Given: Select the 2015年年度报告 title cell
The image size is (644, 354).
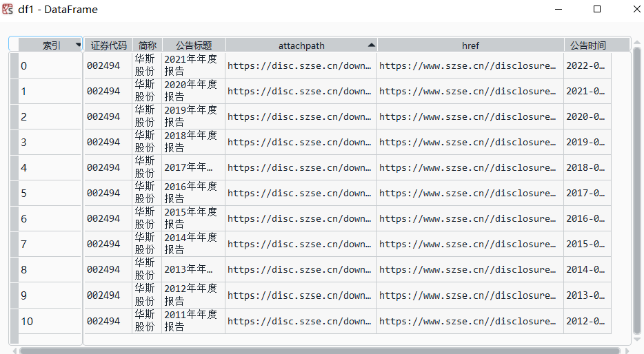Looking at the screenshot, I should (x=194, y=218).
